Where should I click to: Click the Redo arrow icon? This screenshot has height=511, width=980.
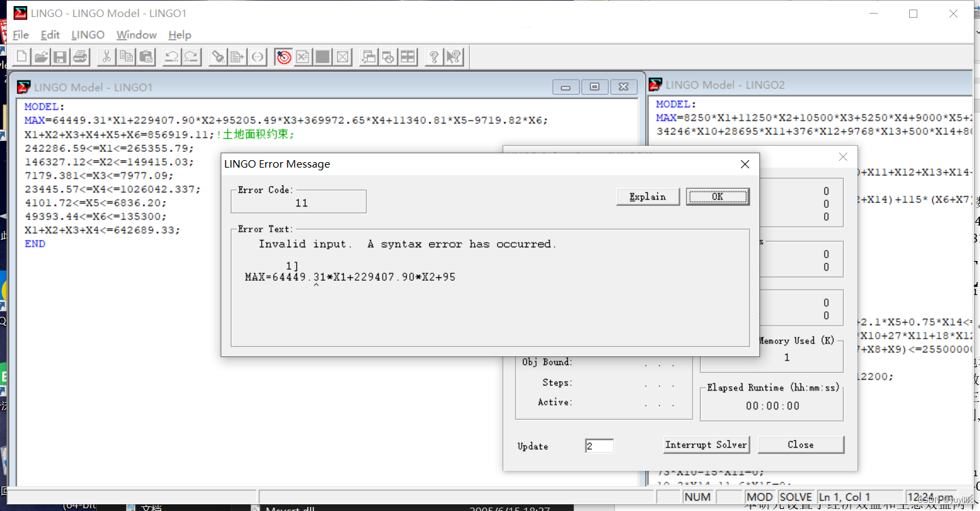(191, 57)
